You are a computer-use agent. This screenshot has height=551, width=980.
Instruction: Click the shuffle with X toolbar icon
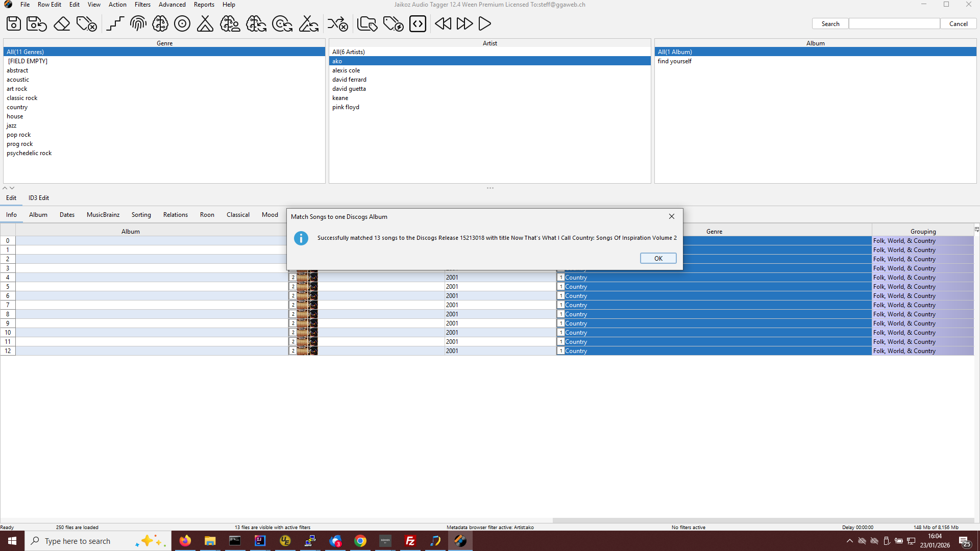point(337,23)
